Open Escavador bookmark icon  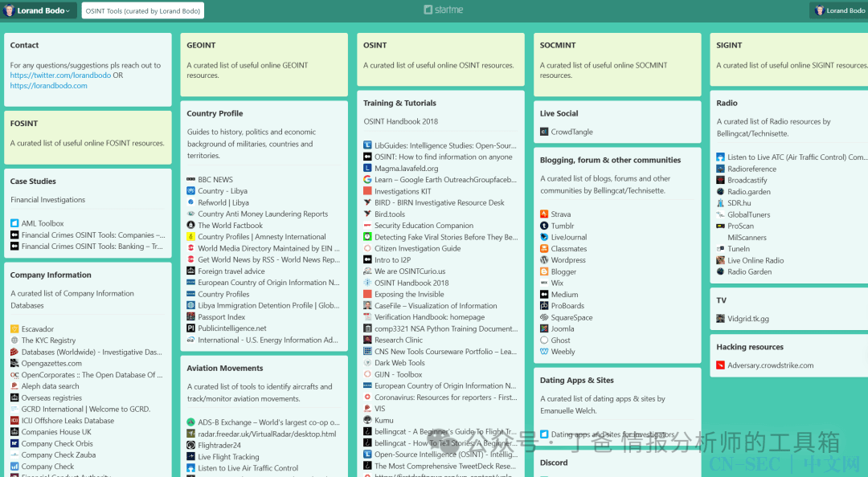[14, 329]
